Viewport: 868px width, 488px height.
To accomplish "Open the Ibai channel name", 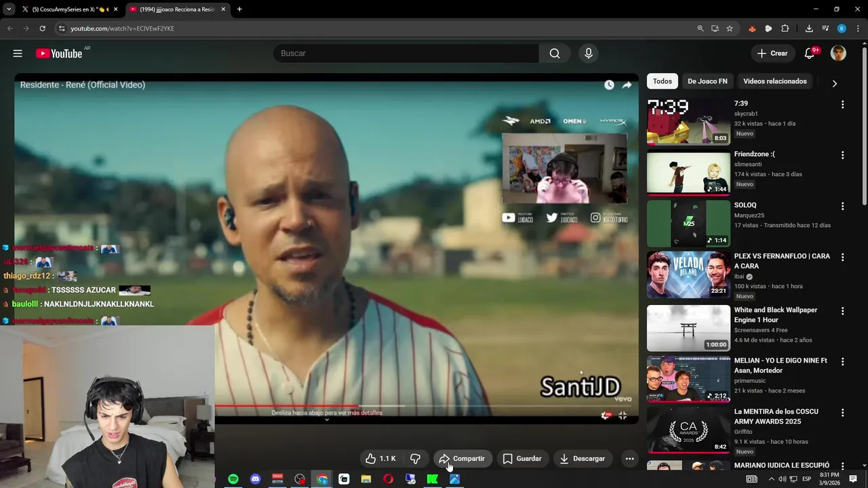I will coord(739,277).
